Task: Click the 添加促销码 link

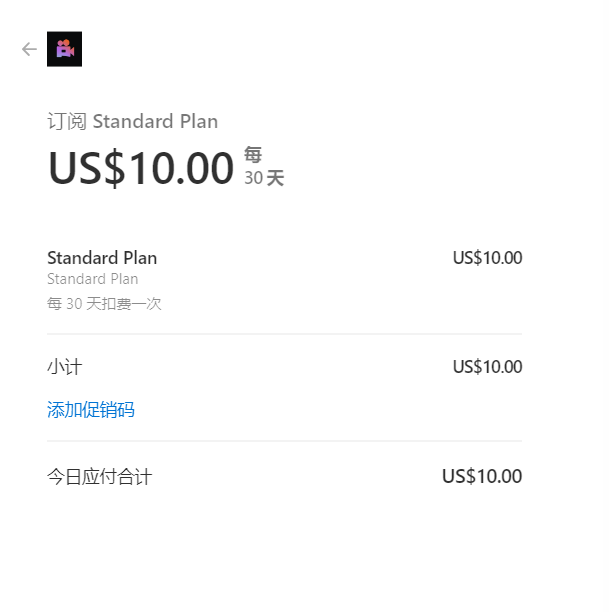Action: point(91,410)
